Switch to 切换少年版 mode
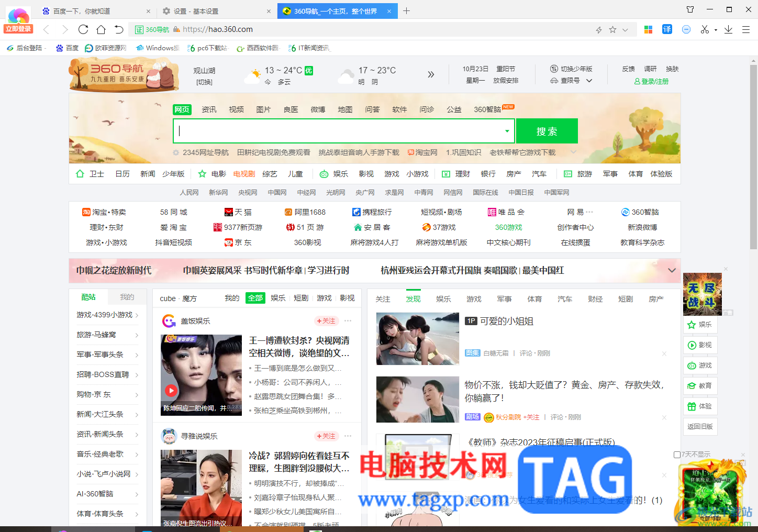Viewport: 758px width, 532px height. click(571, 69)
